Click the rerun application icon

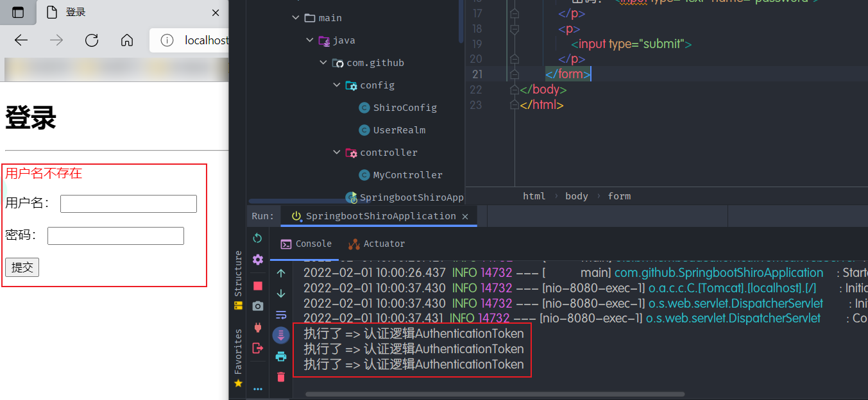pyautogui.click(x=257, y=238)
